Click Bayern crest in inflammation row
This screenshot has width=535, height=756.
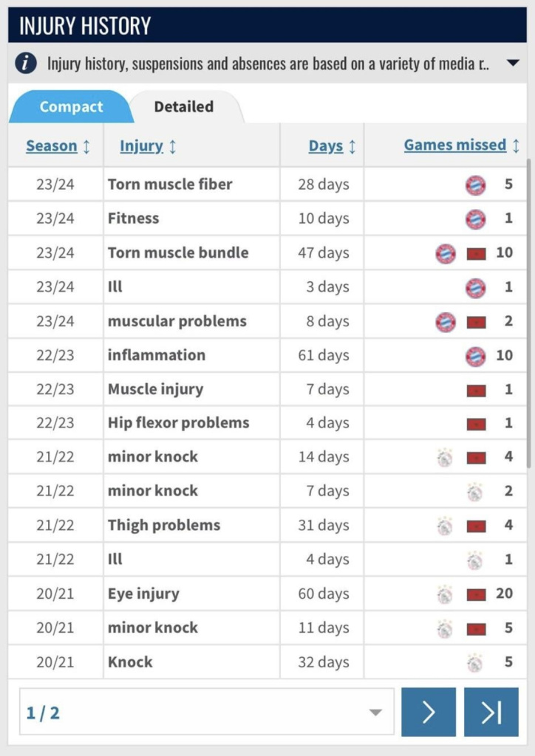[475, 357]
